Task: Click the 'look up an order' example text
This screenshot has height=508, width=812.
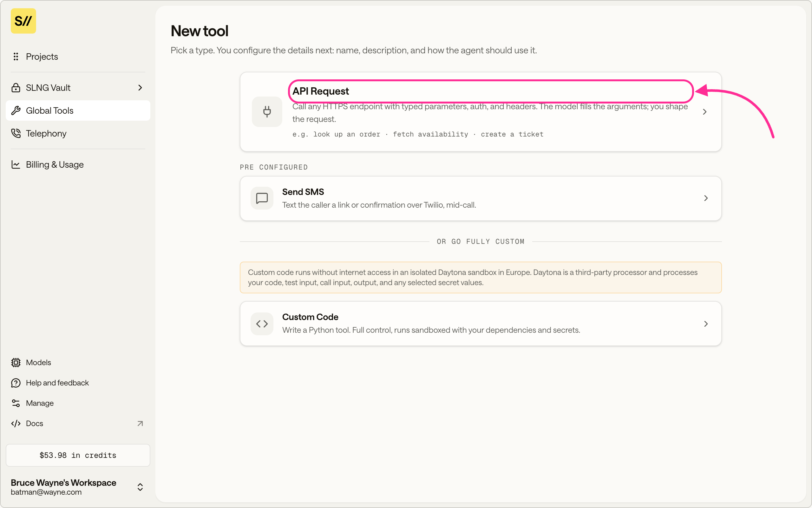Action: (347, 134)
